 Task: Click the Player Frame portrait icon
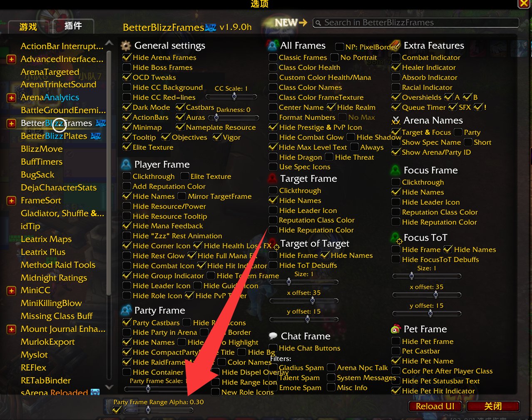point(126,165)
